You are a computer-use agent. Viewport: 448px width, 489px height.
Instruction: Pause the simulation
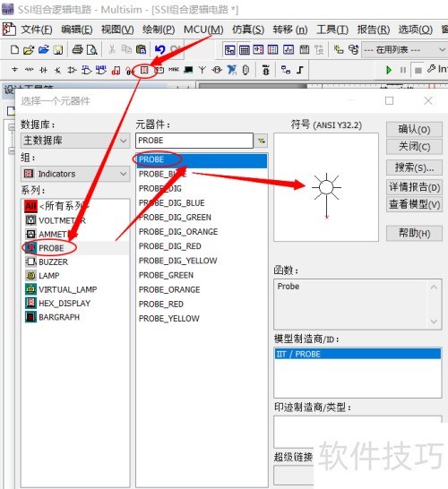[403, 70]
